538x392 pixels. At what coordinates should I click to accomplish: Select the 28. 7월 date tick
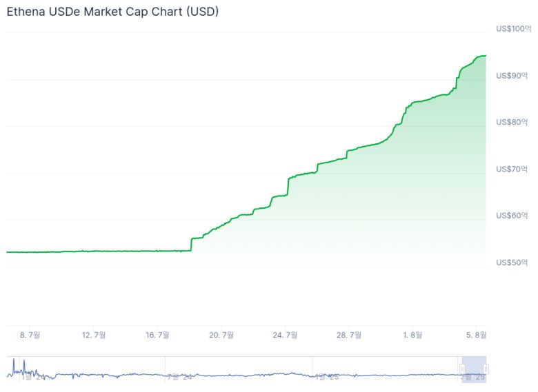point(349,335)
